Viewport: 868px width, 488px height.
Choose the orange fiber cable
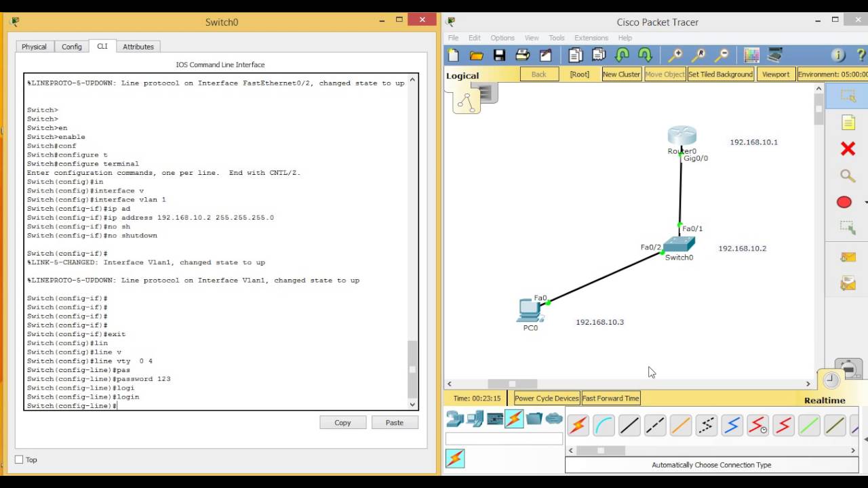point(681,426)
